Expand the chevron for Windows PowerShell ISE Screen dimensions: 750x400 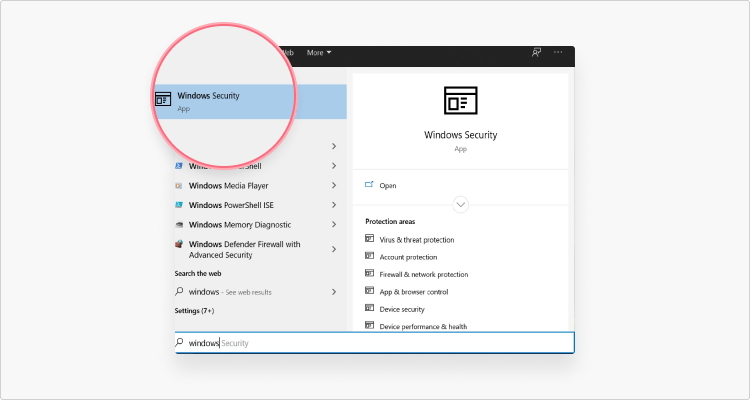[x=334, y=205]
